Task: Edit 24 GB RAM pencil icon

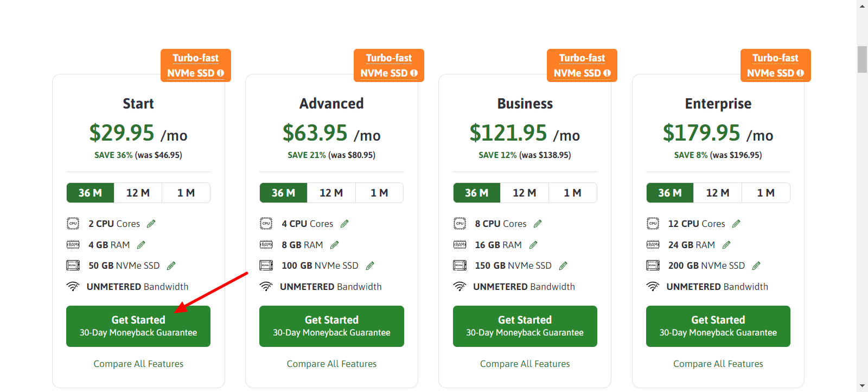Action: click(x=726, y=245)
